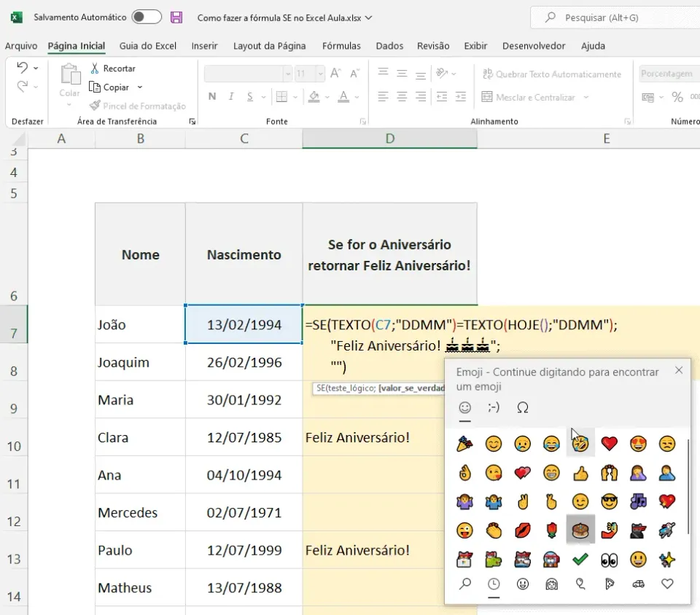
Task: Close the Emoji panel
Action: pyautogui.click(x=679, y=370)
